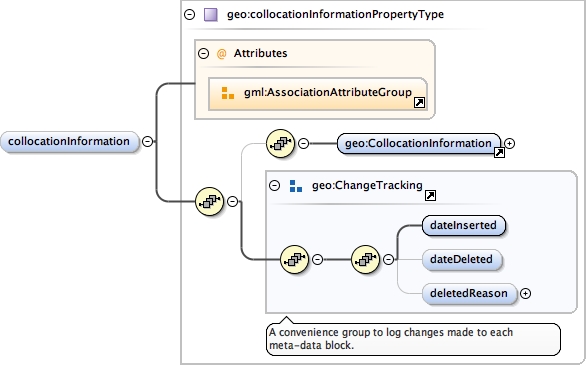The image size is (587, 366).
Task: Click the first sequence icon inside ChangeTracking
Action: pos(295,259)
